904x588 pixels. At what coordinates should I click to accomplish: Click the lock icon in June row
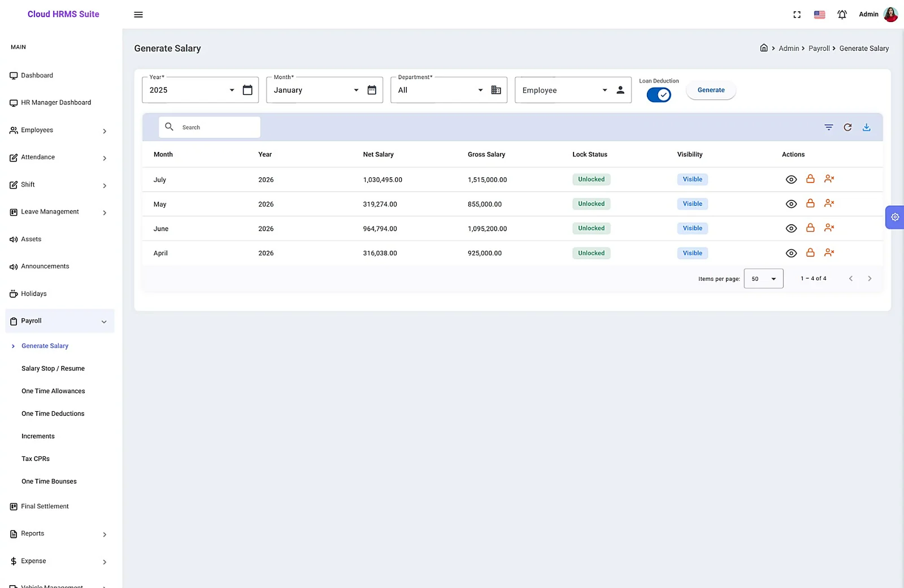click(810, 228)
